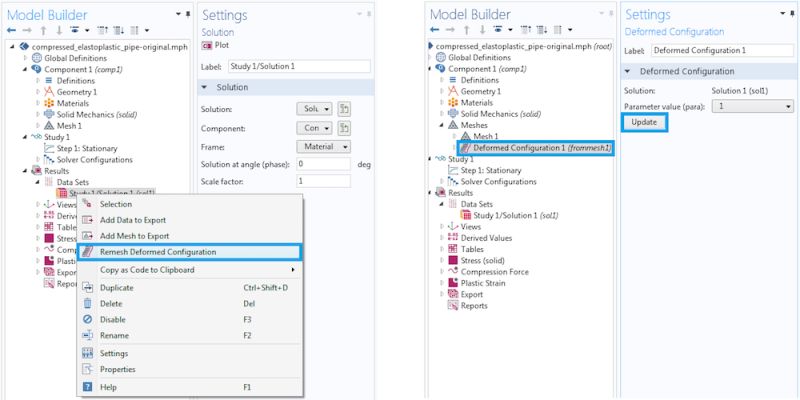
Task: Open the Solution dropdown in the left Settings panel
Action: coord(314,109)
